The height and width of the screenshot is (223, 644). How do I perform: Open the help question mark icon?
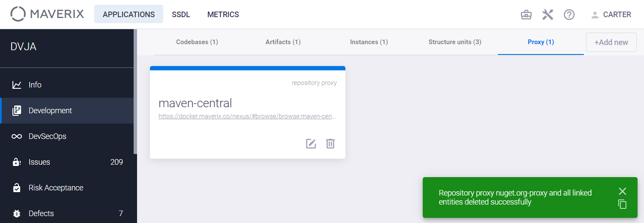[569, 15]
